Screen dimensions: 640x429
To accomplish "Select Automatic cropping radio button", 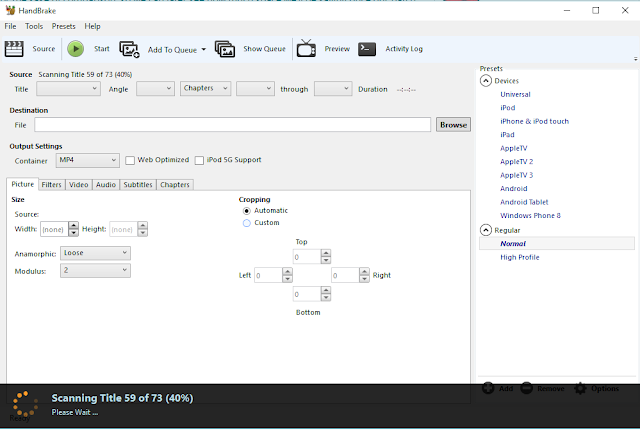I will pos(247,211).
